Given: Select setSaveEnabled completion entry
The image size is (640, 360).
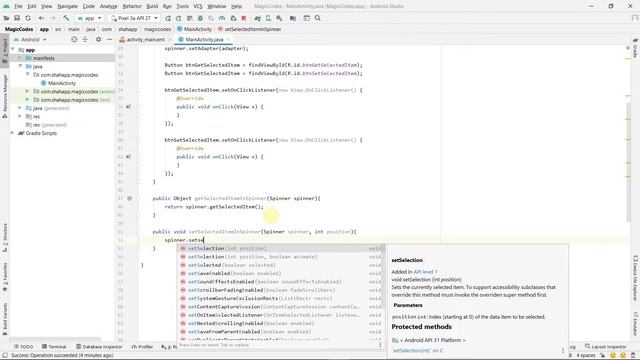Looking at the screenshot, I should coord(281,273).
